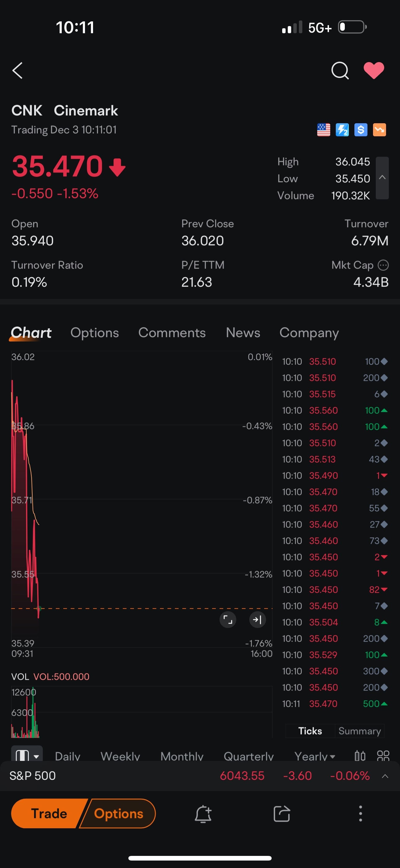The height and width of the screenshot is (868, 400).
Task: Select the Weekly chart period
Action: [x=120, y=756]
